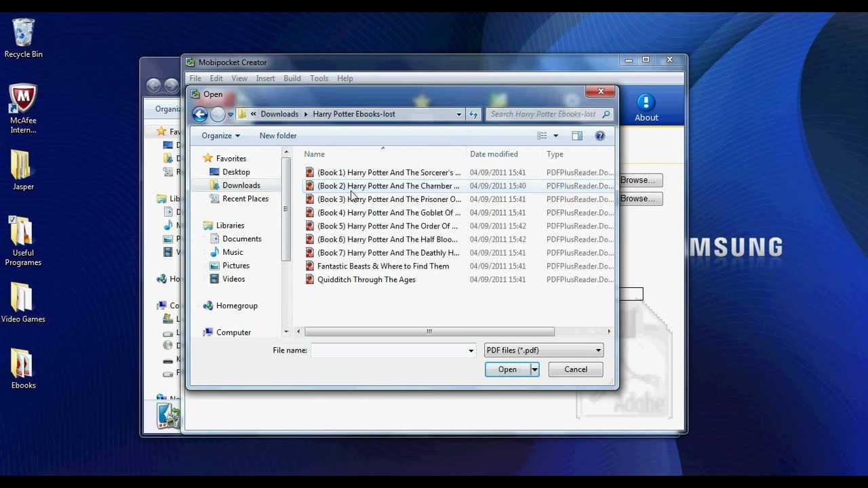
Task: Click the Cancel button
Action: coord(576,369)
